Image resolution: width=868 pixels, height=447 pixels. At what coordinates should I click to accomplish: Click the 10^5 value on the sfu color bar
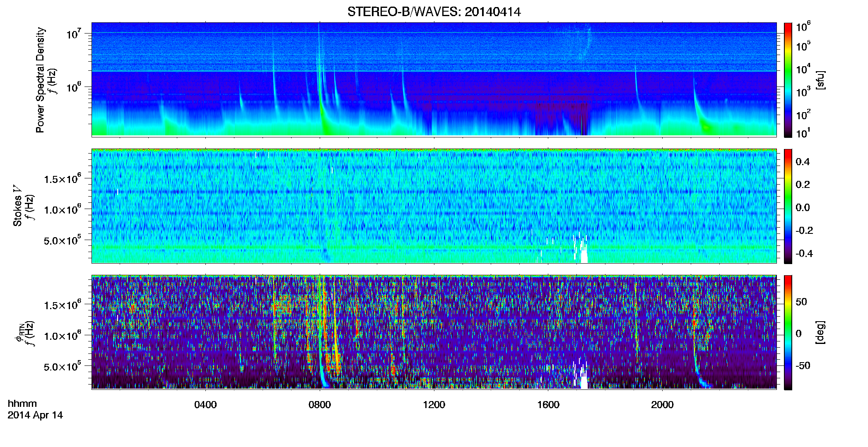point(803,46)
